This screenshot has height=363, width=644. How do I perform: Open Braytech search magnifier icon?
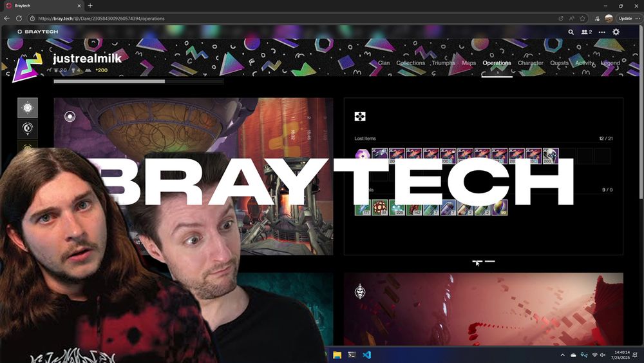(x=571, y=32)
